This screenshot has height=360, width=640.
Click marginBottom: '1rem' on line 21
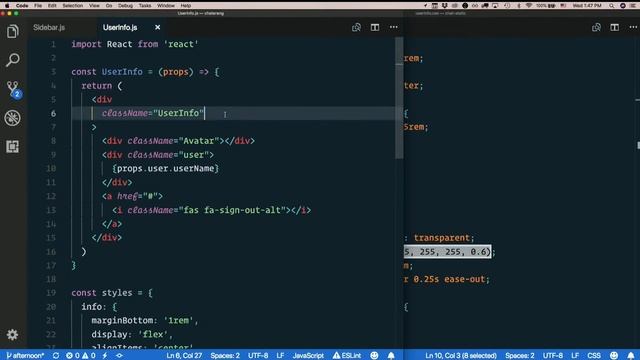pos(143,320)
